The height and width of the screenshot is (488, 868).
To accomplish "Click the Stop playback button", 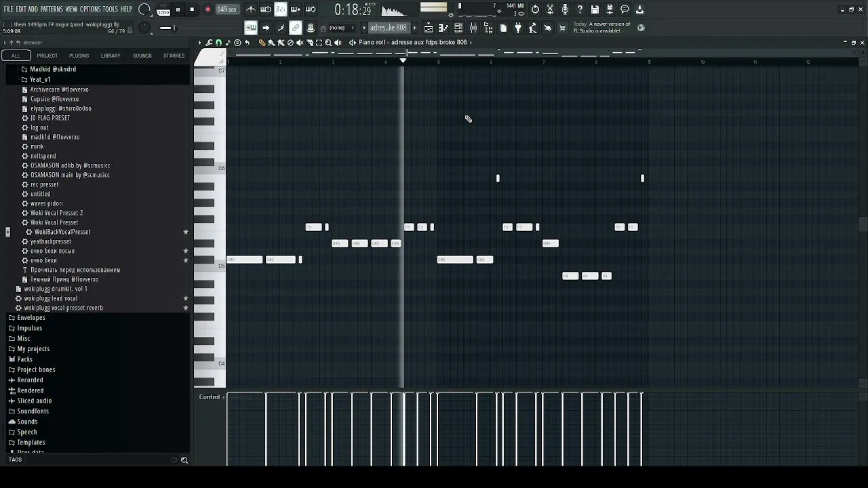I will pyautogui.click(x=192, y=9).
